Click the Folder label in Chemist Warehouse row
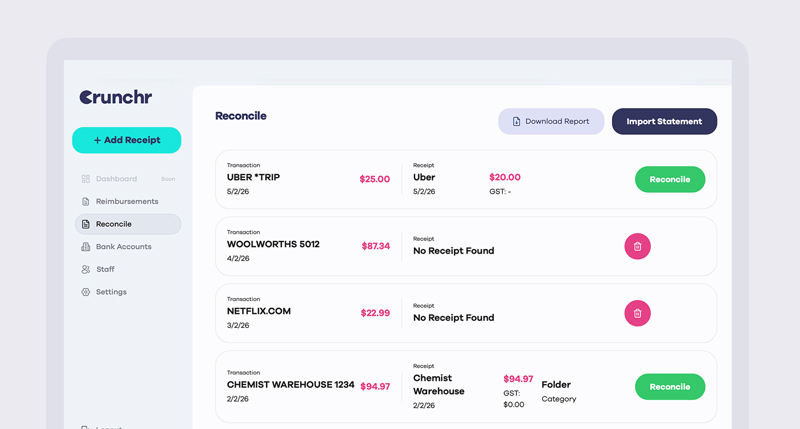This screenshot has width=800, height=429. click(556, 385)
